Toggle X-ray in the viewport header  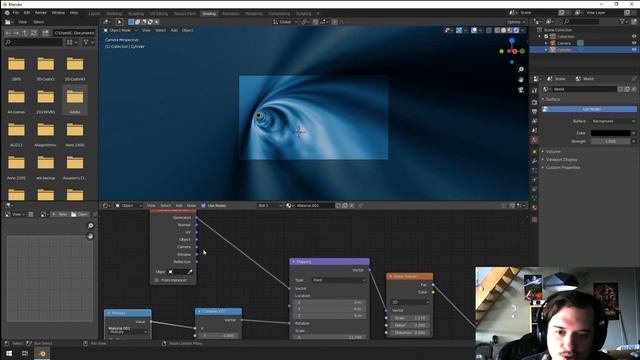coord(489,30)
